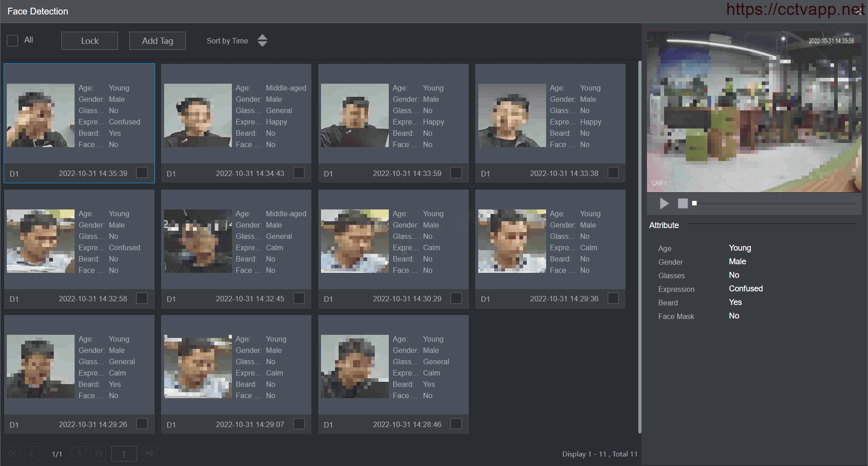
Task: Select the checkbox for 14:28:46 record
Action: point(456,424)
